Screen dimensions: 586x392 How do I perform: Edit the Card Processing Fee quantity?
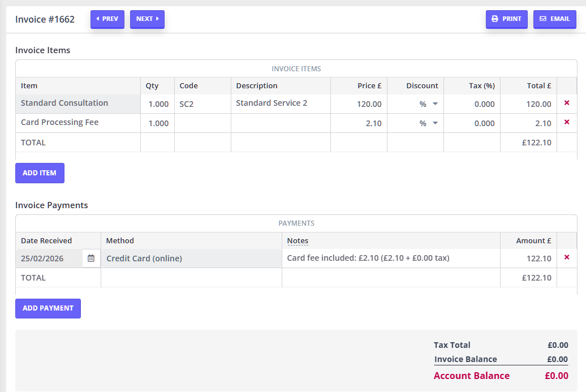pos(158,123)
